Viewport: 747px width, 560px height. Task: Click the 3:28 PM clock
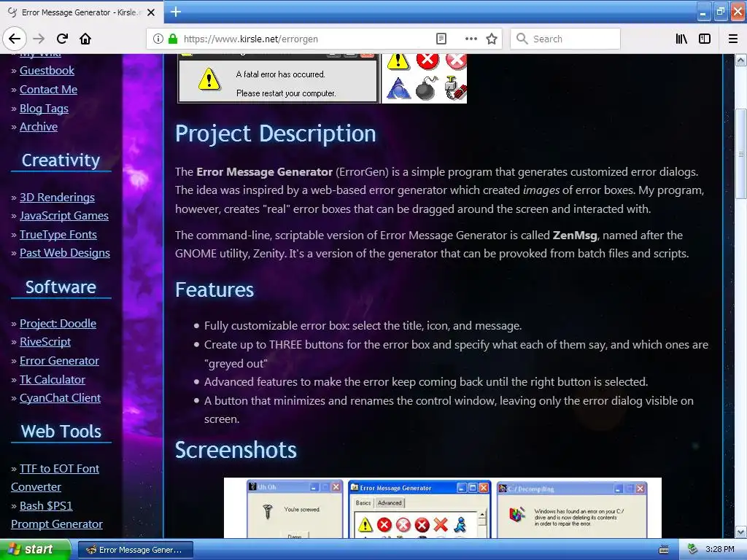tap(720, 550)
